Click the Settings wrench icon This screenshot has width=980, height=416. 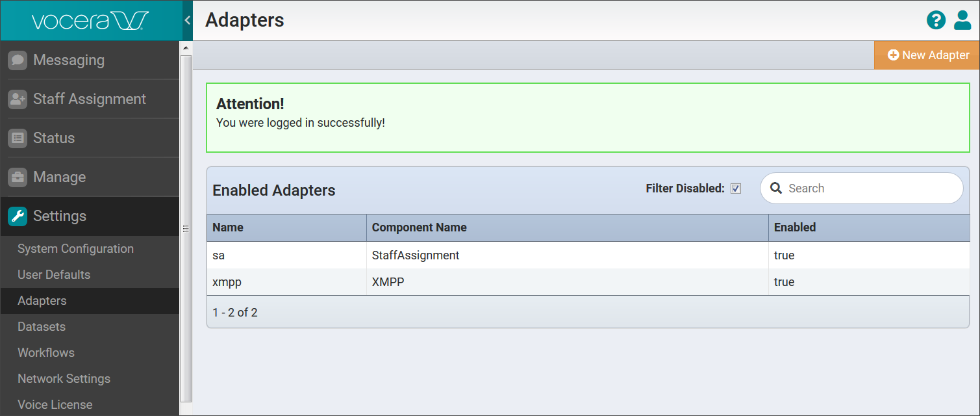(x=18, y=216)
